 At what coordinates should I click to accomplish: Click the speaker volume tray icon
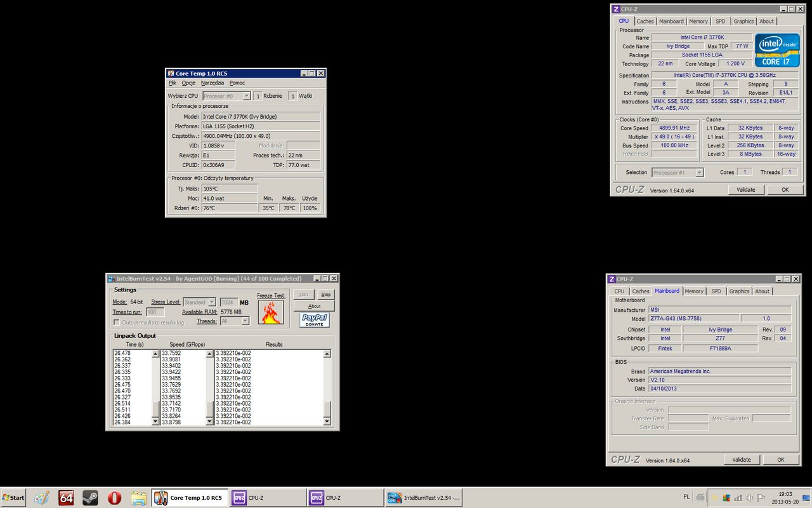(x=750, y=497)
